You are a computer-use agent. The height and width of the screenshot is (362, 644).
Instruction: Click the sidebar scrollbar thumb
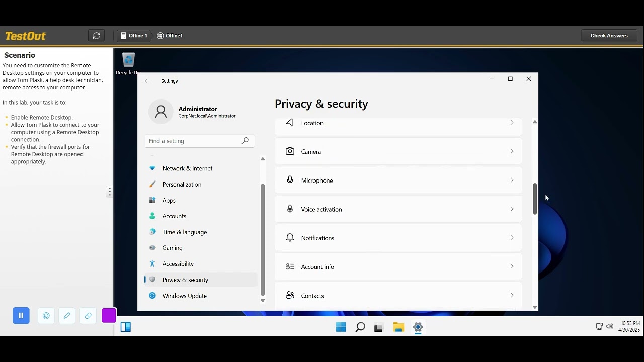(x=263, y=240)
